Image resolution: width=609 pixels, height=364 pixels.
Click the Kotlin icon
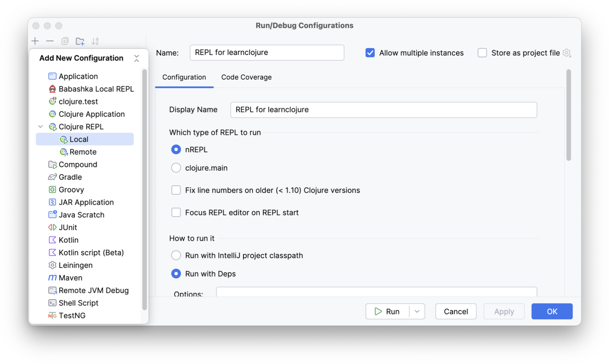coord(52,240)
